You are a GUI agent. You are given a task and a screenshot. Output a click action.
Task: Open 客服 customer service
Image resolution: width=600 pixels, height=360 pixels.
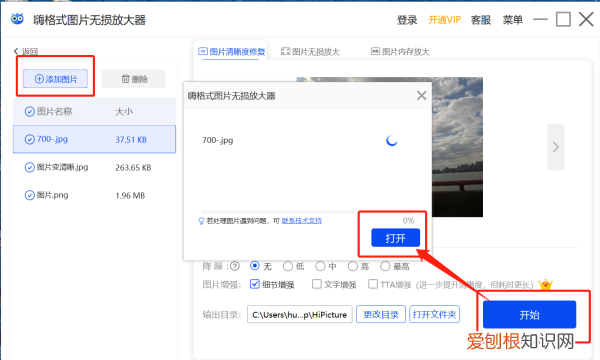pyautogui.click(x=481, y=20)
